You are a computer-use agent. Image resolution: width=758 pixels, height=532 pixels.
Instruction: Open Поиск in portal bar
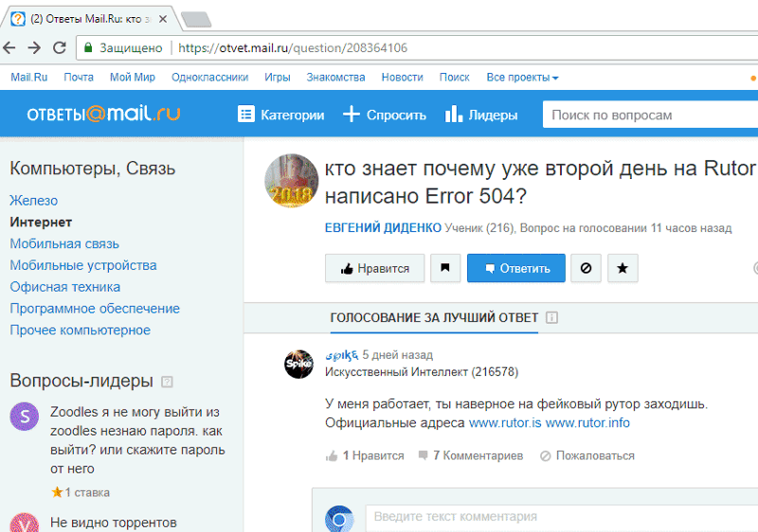coord(455,78)
